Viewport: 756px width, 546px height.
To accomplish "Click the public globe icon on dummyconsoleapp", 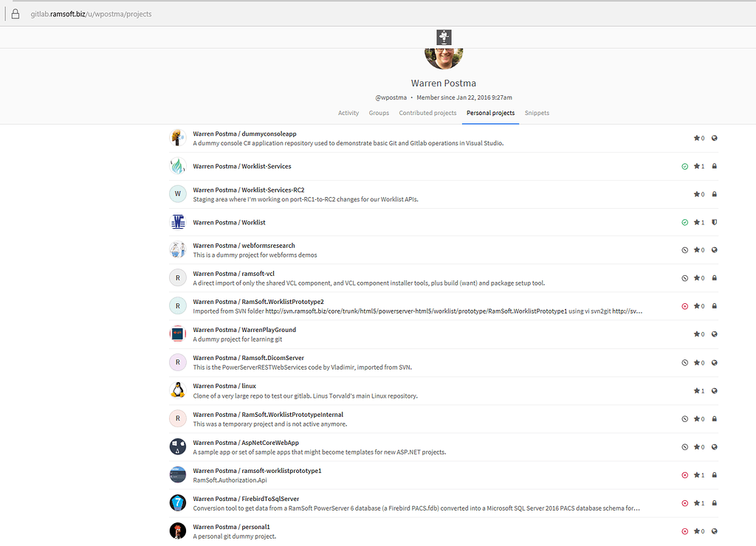I will click(713, 137).
